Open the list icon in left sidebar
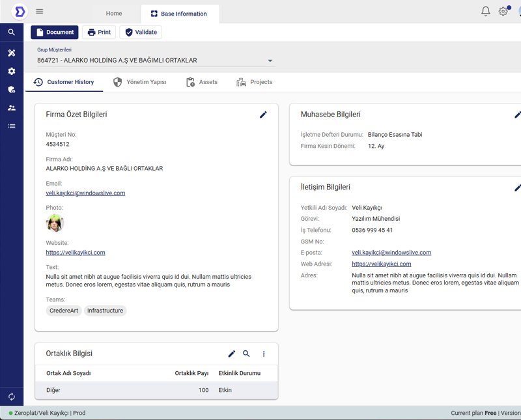 tap(12, 126)
